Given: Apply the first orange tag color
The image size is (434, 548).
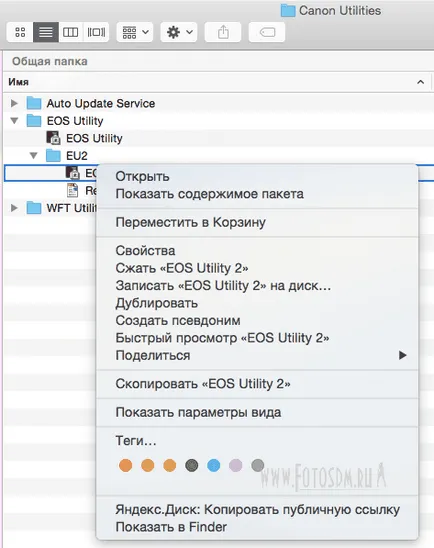Looking at the screenshot, I should tap(125, 466).
